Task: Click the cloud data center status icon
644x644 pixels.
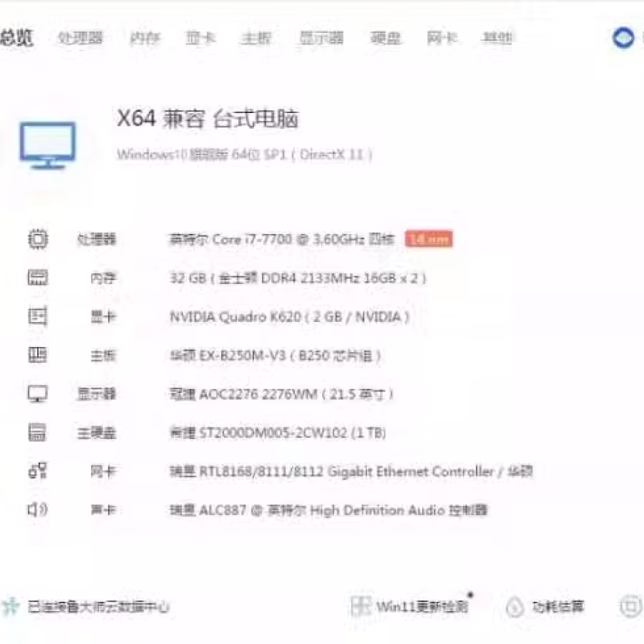Action: tap(11, 606)
